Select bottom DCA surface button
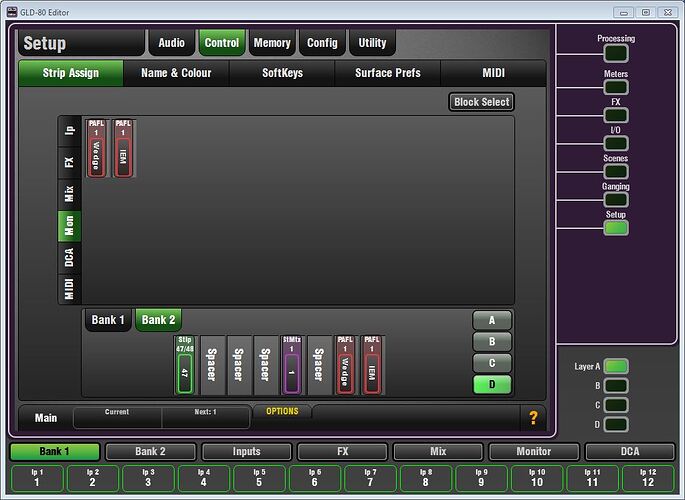The height and width of the screenshot is (500, 685). point(630,452)
